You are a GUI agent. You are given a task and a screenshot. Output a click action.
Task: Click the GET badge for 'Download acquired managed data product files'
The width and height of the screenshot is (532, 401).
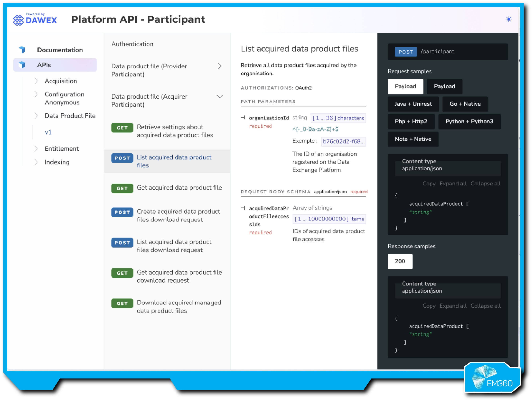(122, 303)
